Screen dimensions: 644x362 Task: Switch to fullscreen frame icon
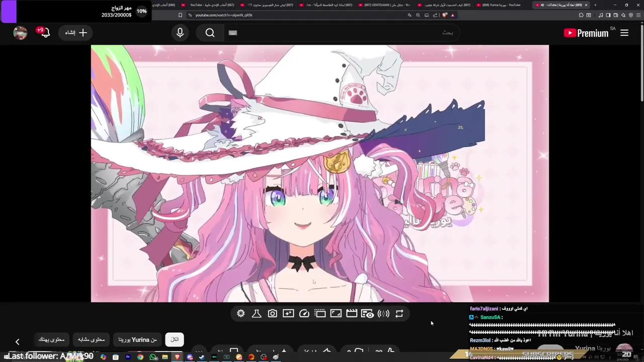tap(336, 314)
